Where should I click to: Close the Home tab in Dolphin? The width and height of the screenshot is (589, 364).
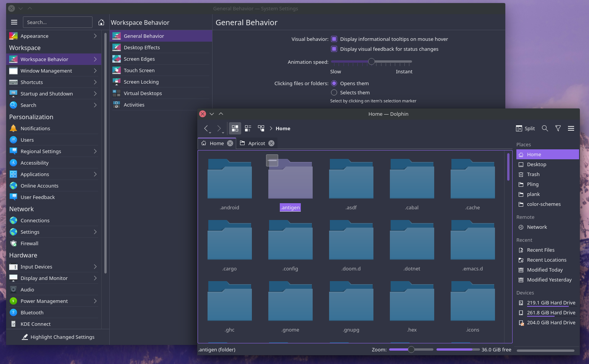[x=230, y=143]
